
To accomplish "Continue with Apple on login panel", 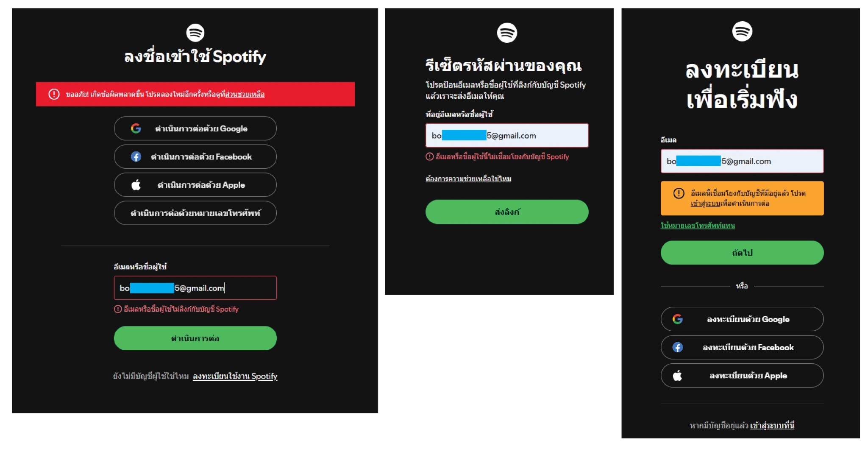I will click(x=195, y=185).
